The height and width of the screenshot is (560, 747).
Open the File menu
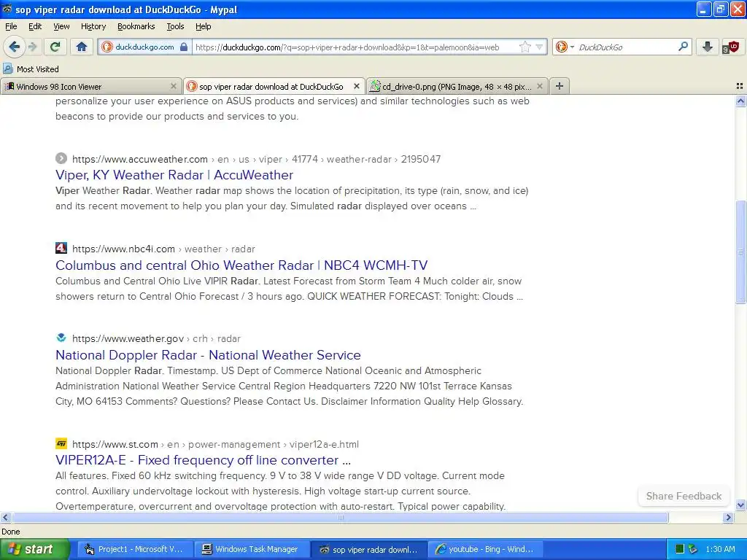coord(11,26)
